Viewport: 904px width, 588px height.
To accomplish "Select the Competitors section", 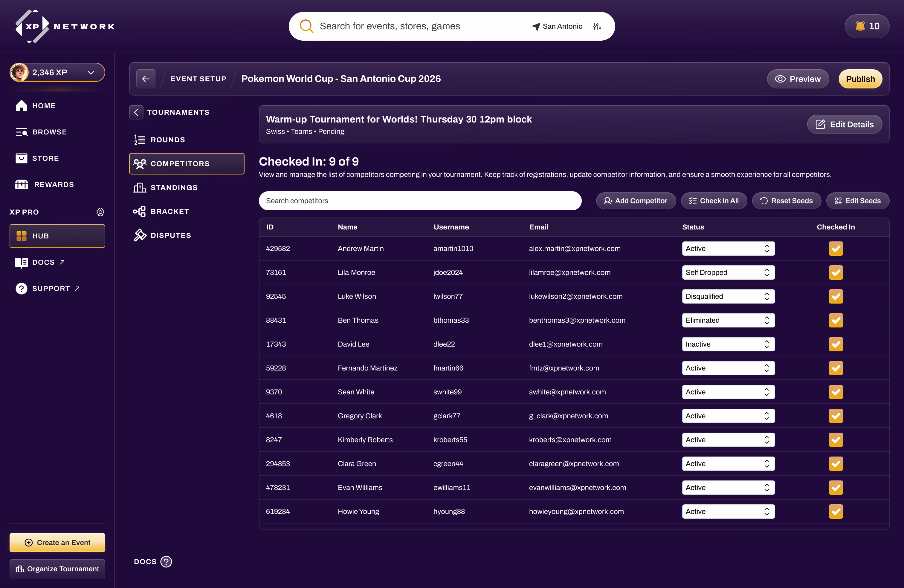I will tap(187, 164).
